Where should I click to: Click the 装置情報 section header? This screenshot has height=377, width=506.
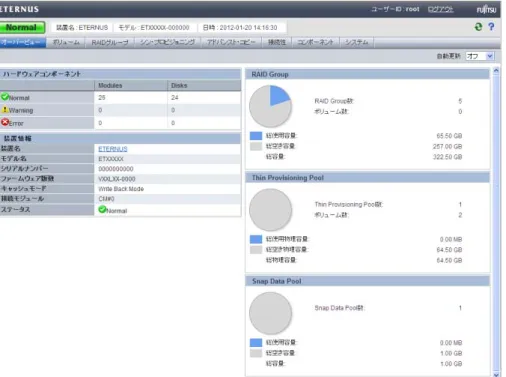click(x=120, y=138)
